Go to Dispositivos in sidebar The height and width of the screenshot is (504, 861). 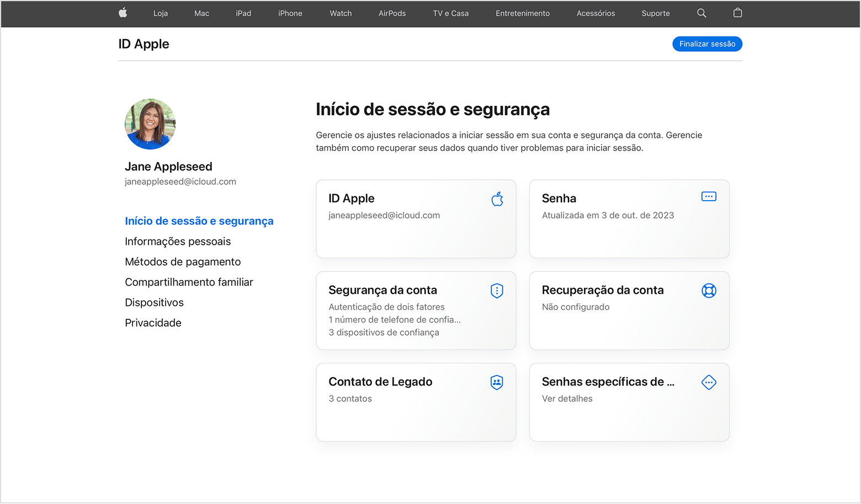pyautogui.click(x=154, y=303)
